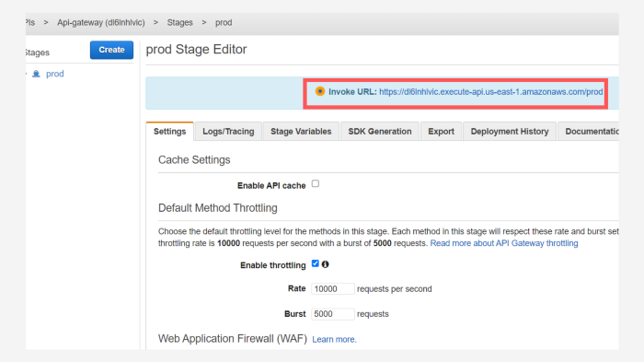
Task: Open the Stage Variables tab
Action: 301,132
